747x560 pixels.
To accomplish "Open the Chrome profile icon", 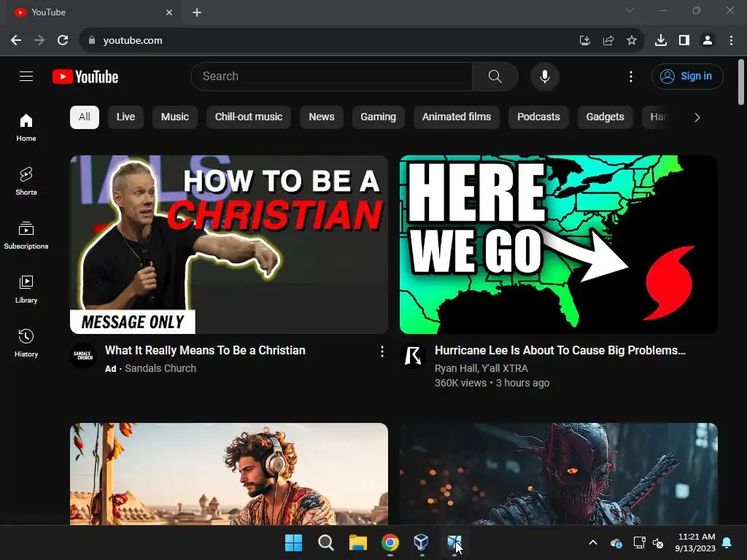I will [708, 41].
